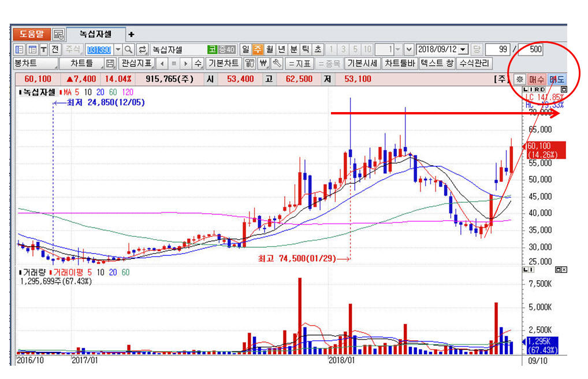
Task: Click the add new tab plus icon
Action: coord(131,35)
